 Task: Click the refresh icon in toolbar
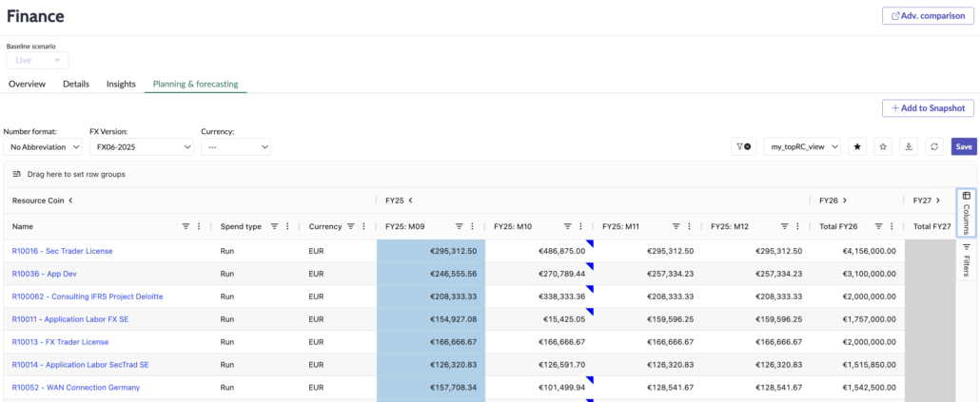point(934,146)
